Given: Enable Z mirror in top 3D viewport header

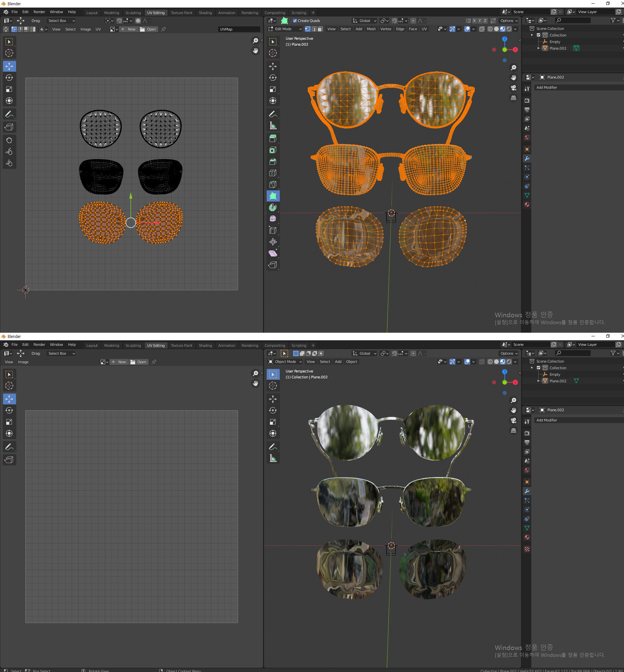Looking at the screenshot, I should [485, 21].
